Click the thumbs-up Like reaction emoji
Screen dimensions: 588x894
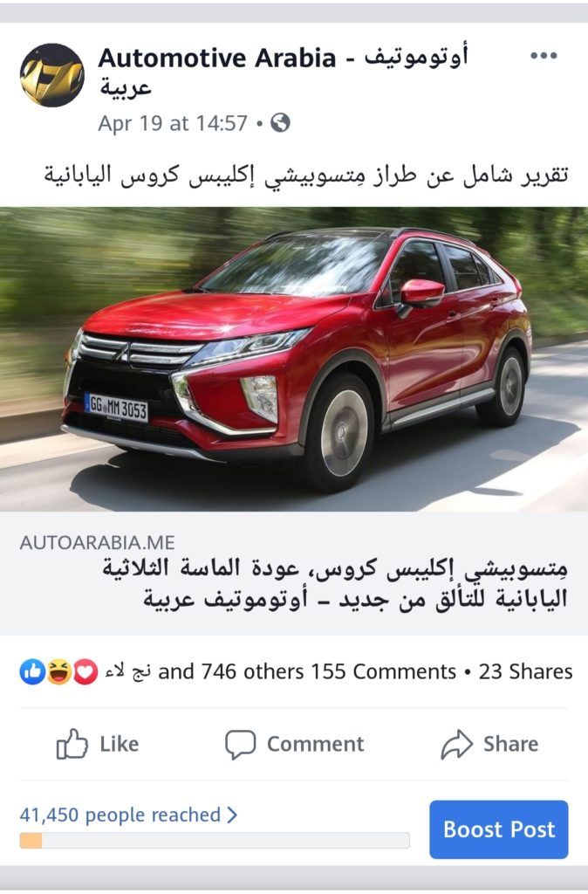pos(32,671)
